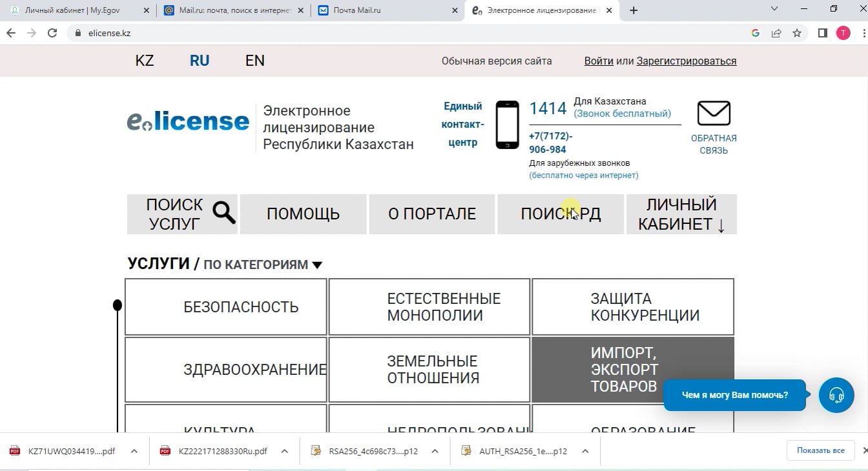868x471 pixels.
Task: Click the Зарегистрироваться link
Action: tap(687, 61)
